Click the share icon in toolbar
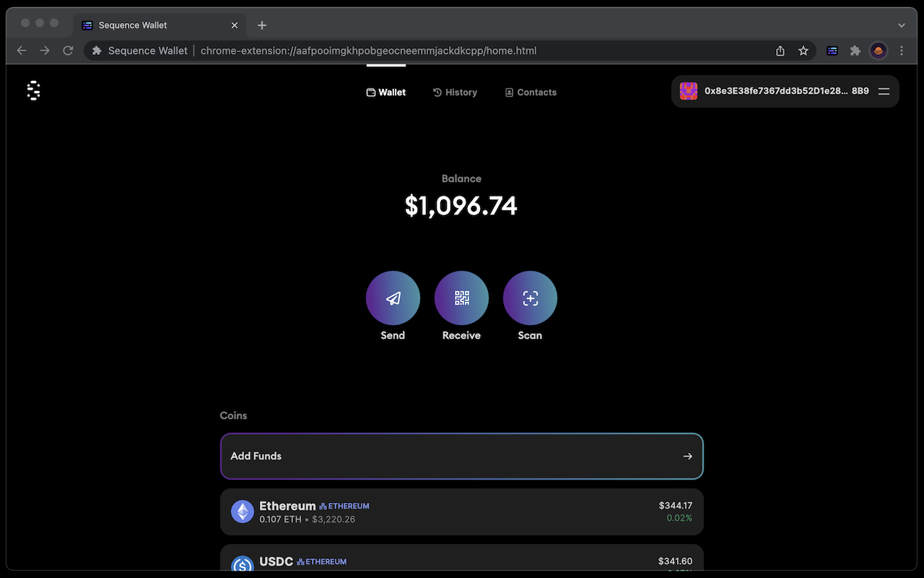Viewport: 924px width, 578px height. [780, 51]
